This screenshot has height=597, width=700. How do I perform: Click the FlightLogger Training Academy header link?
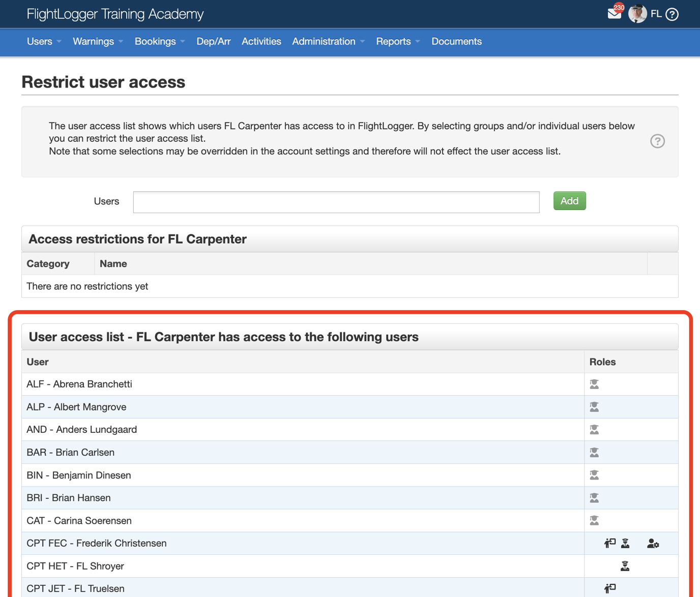pyautogui.click(x=114, y=14)
